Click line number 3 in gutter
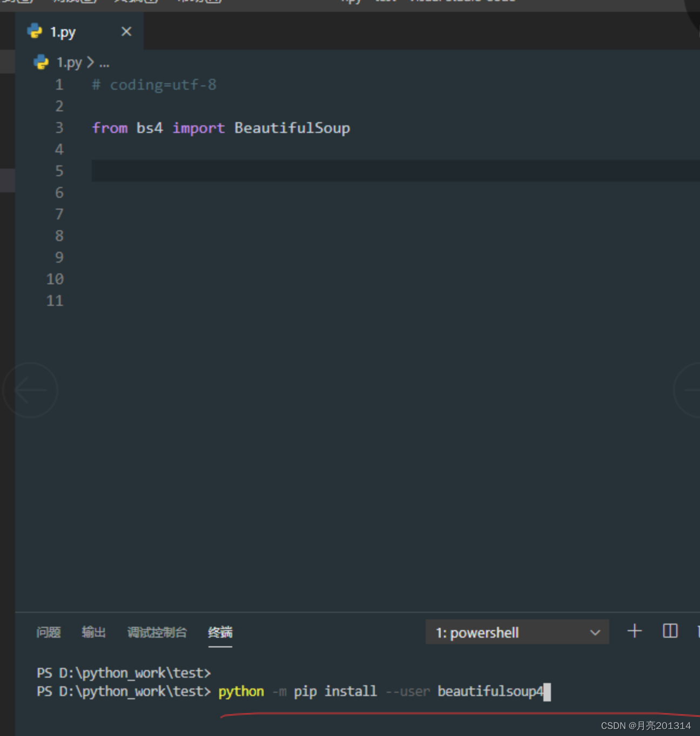This screenshot has width=700, height=736. (59, 128)
